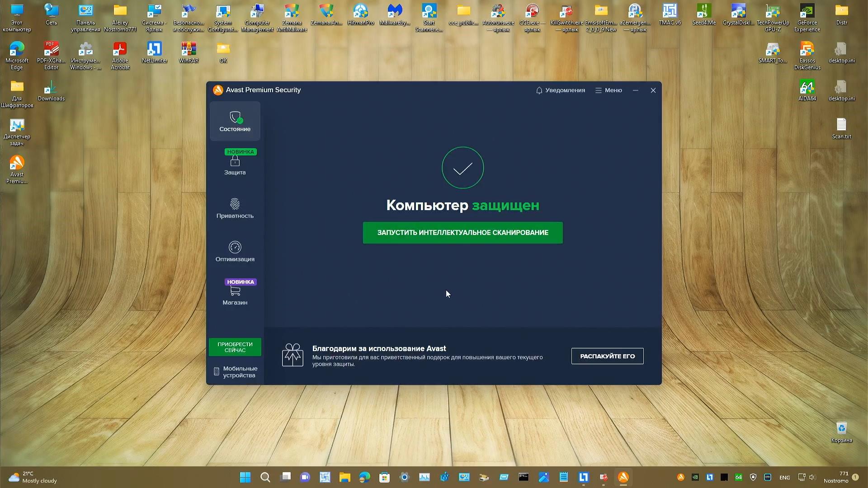Open the Windows Start menu
The height and width of the screenshot is (488, 868).
click(245, 477)
